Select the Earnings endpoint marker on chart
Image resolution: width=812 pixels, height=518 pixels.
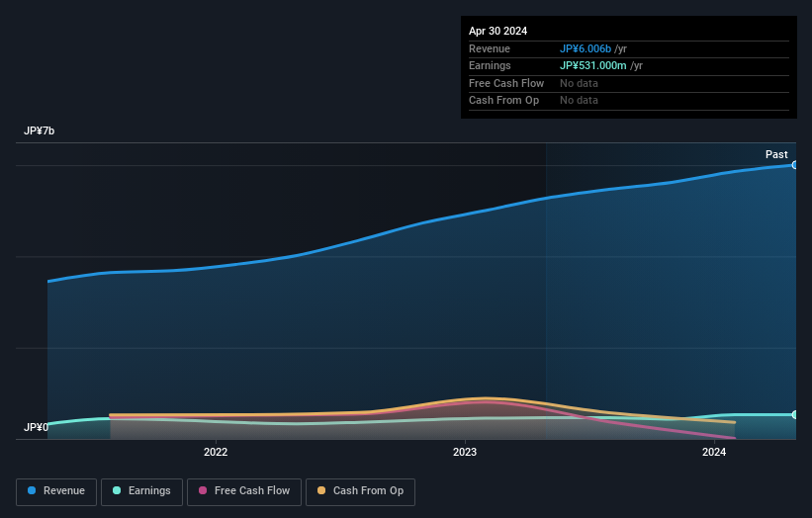point(795,414)
